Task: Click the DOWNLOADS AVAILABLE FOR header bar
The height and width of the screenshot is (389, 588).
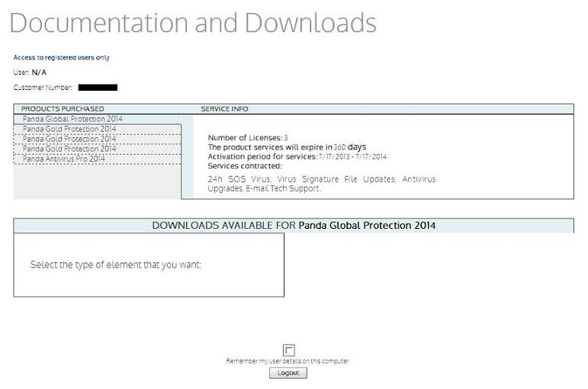Action: [x=294, y=226]
